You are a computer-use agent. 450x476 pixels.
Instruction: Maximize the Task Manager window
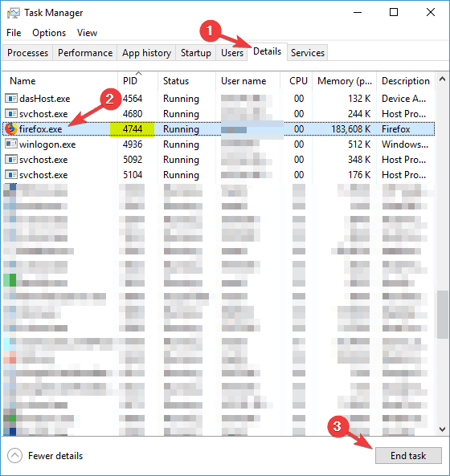[394, 13]
